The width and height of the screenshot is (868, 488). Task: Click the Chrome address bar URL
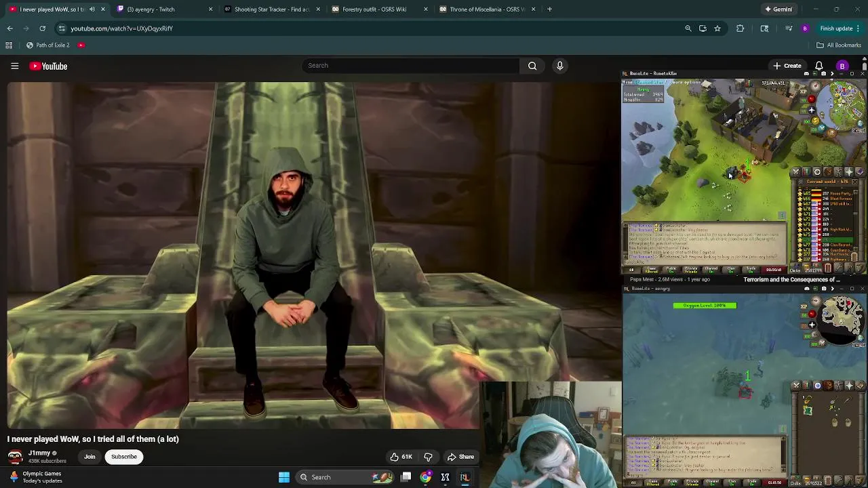(122, 28)
